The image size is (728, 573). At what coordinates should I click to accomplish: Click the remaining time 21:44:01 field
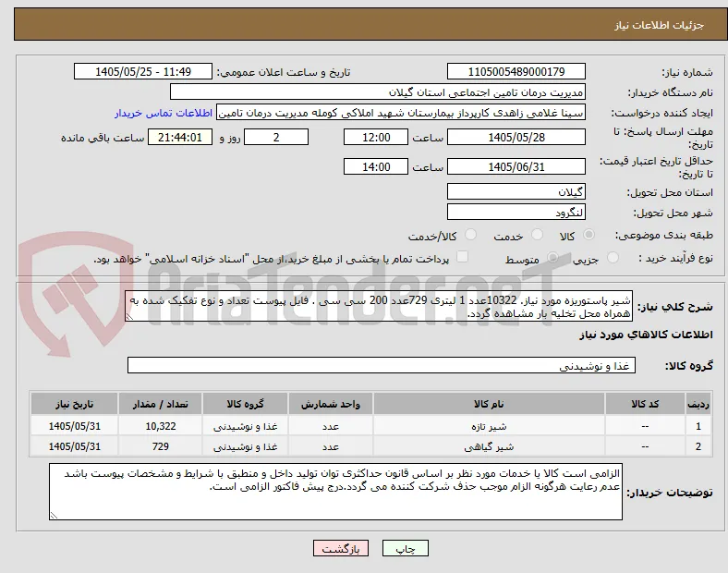180,138
